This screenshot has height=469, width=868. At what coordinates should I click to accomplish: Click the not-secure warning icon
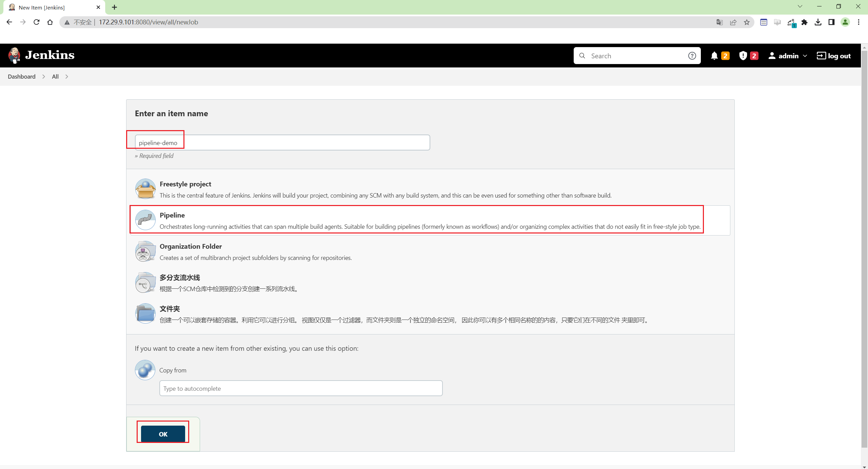click(x=67, y=22)
